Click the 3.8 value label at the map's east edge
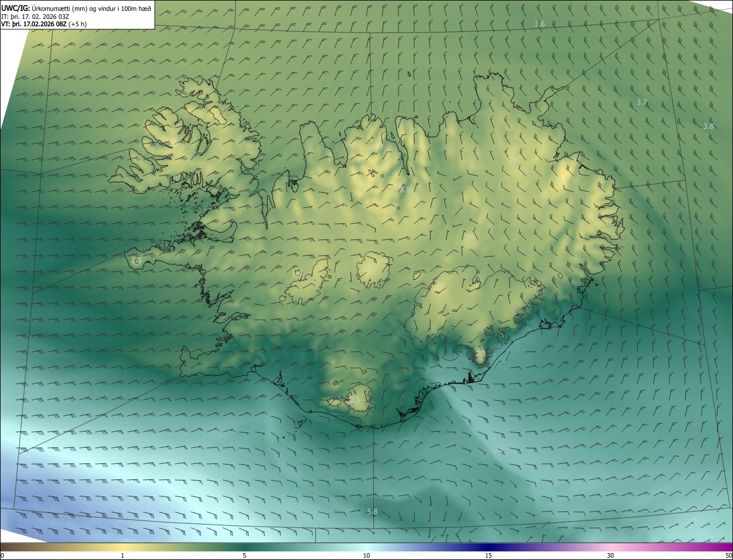Viewport: 733px width, 560px height. pyautogui.click(x=708, y=126)
